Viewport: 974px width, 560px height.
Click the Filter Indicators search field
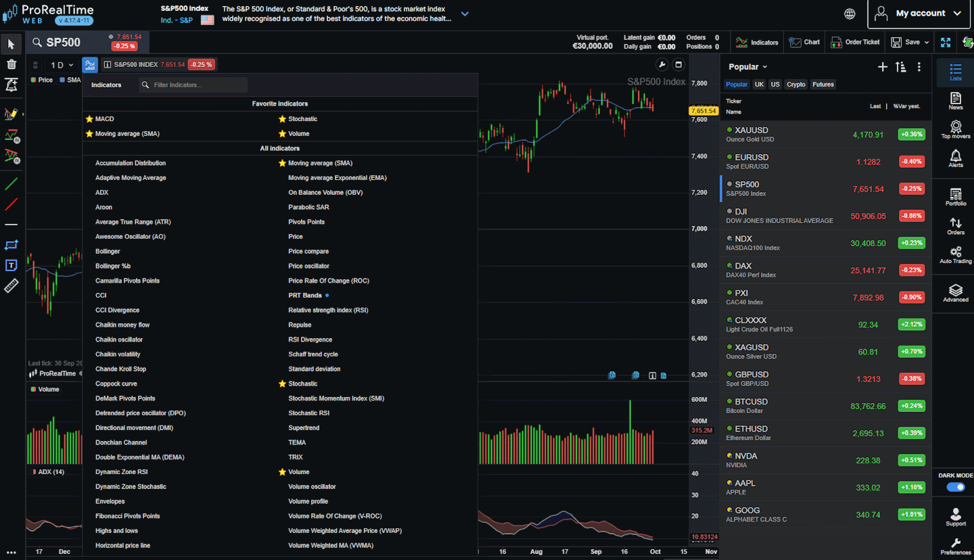click(x=193, y=85)
